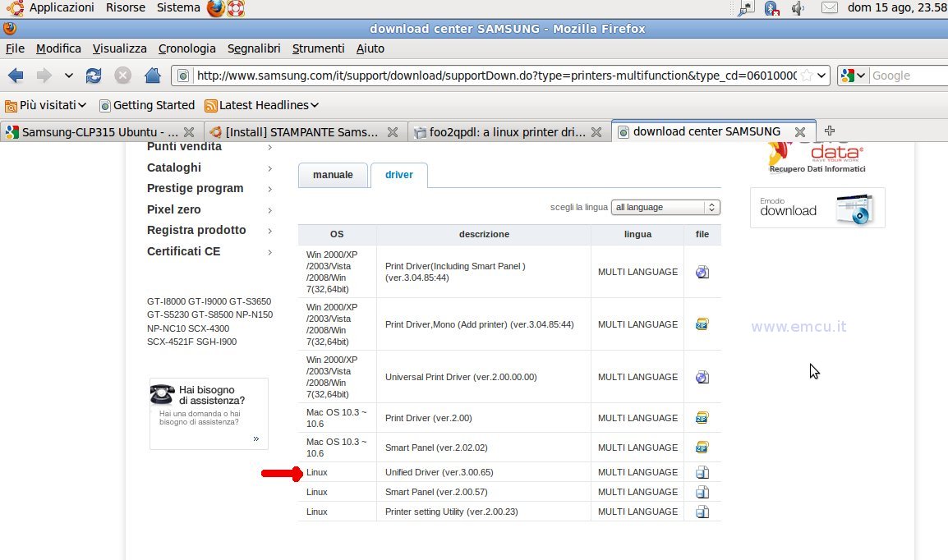This screenshot has height=560, width=948.
Task: Open the Segnalibri menu
Action: tap(254, 48)
